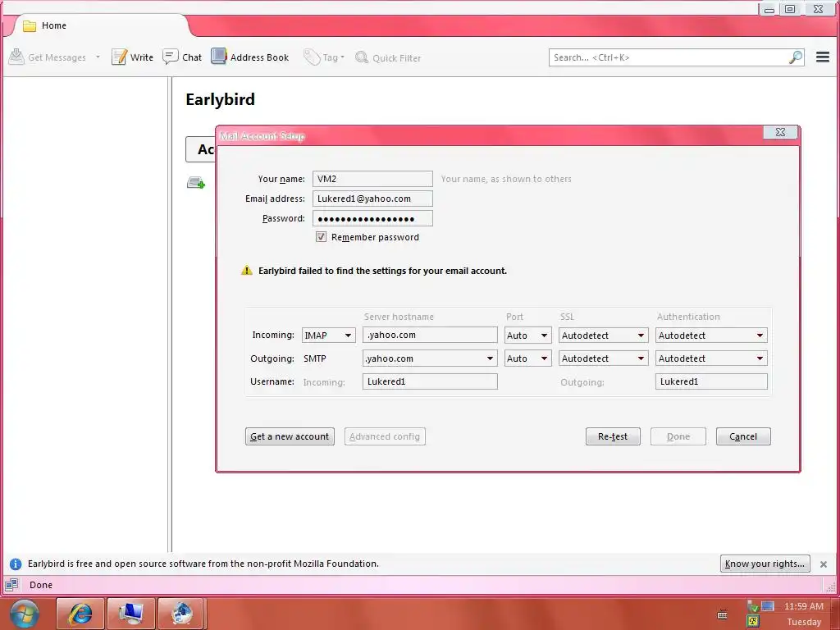Viewport: 840px width, 630px height.
Task: Click the taskbar clock
Action: 804,614
